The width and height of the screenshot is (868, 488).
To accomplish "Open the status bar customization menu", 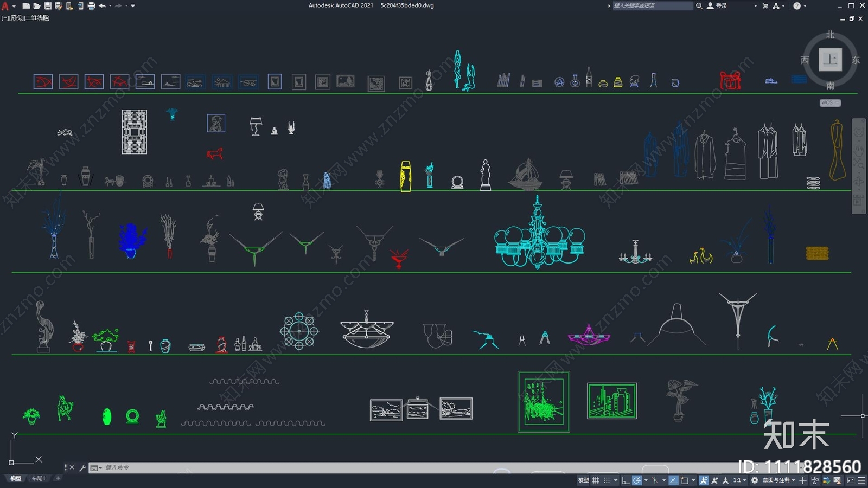I will tap(861, 480).
